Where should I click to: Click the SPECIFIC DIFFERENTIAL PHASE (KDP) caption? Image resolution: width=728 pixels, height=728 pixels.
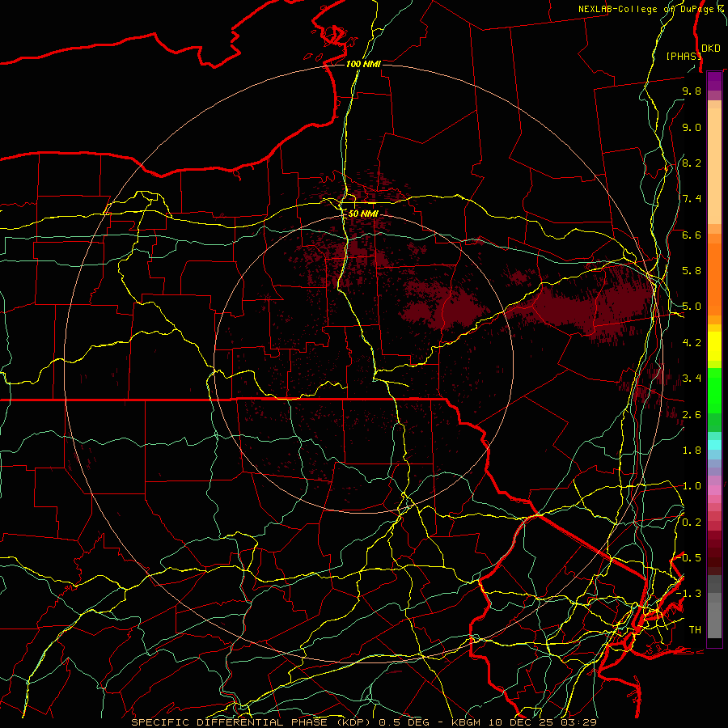coord(252,722)
